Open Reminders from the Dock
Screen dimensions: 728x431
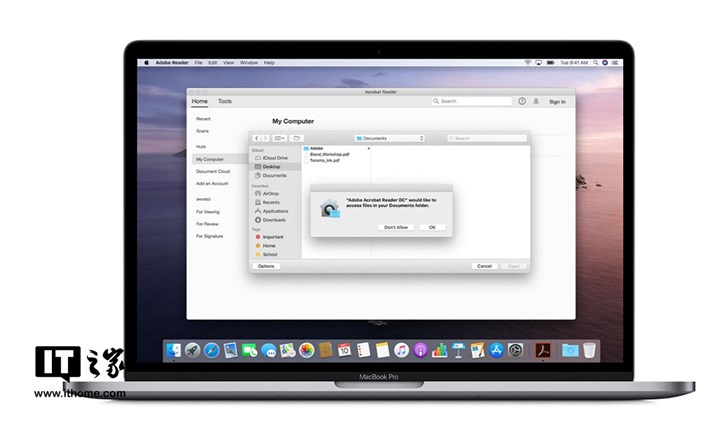363,350
